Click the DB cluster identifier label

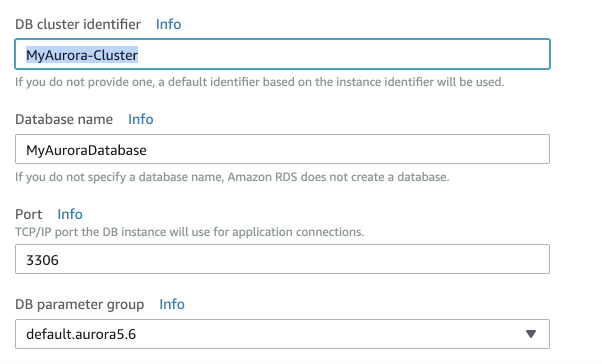(78, 24)
